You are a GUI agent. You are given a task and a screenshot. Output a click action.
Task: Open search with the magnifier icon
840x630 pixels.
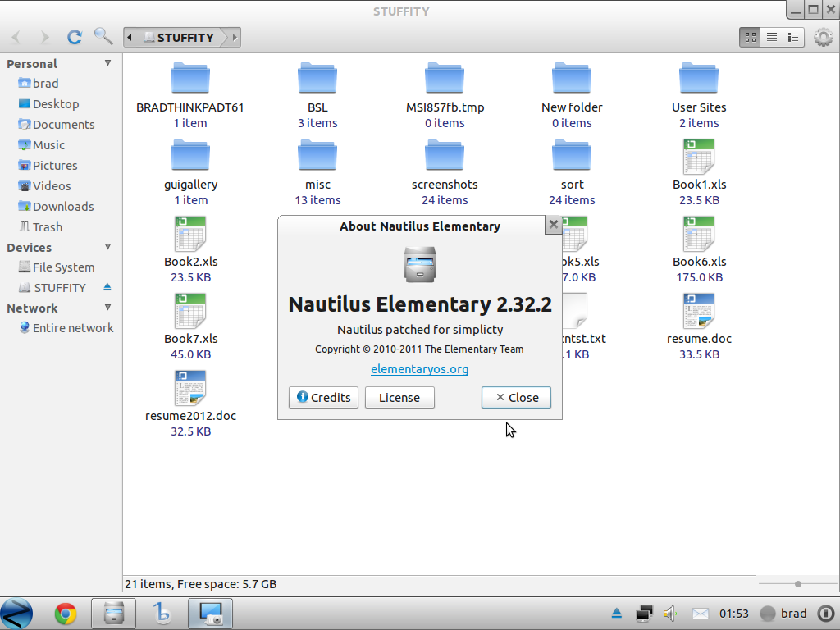pyautogui.click(x=103, y=36)
